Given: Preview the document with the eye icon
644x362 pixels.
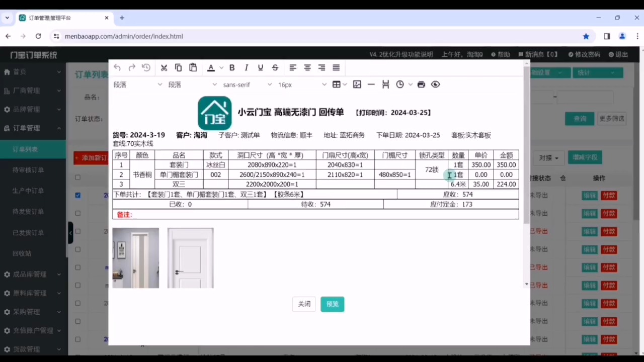Looking at the screenshot, I should (436, 84).
